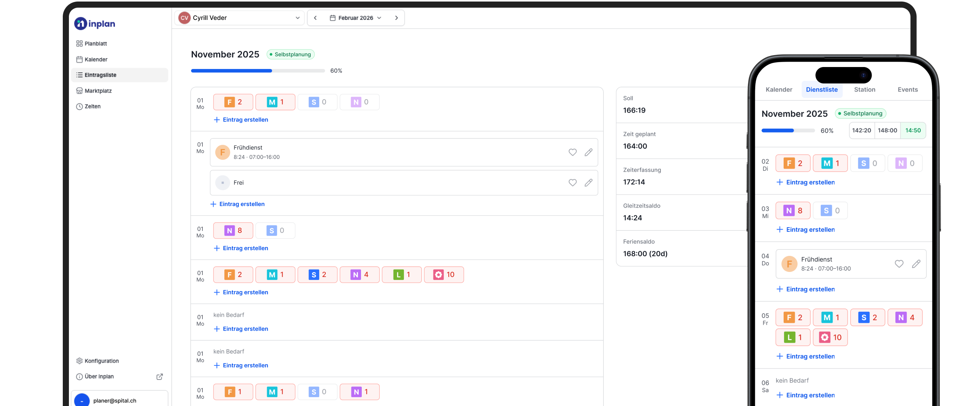980x406 pixels.
Task: Click the external link icon next to Über inplan
Action: pyautogui.click(x=160, y=377)
